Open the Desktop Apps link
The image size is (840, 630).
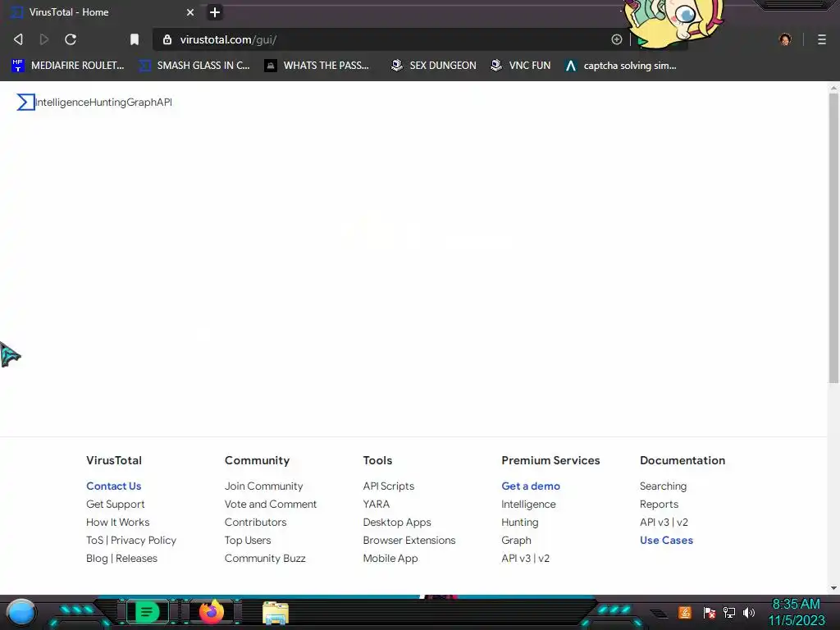click(x=397, y=522)
